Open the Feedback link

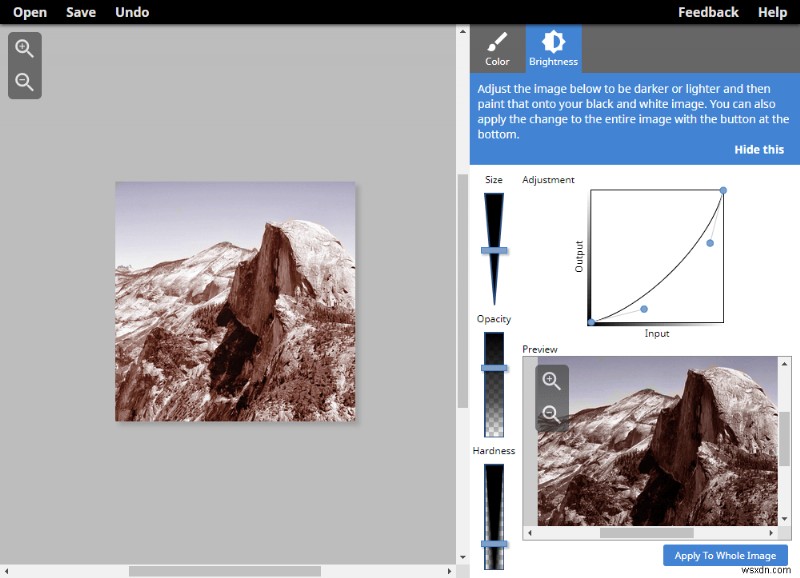[708, 12]
